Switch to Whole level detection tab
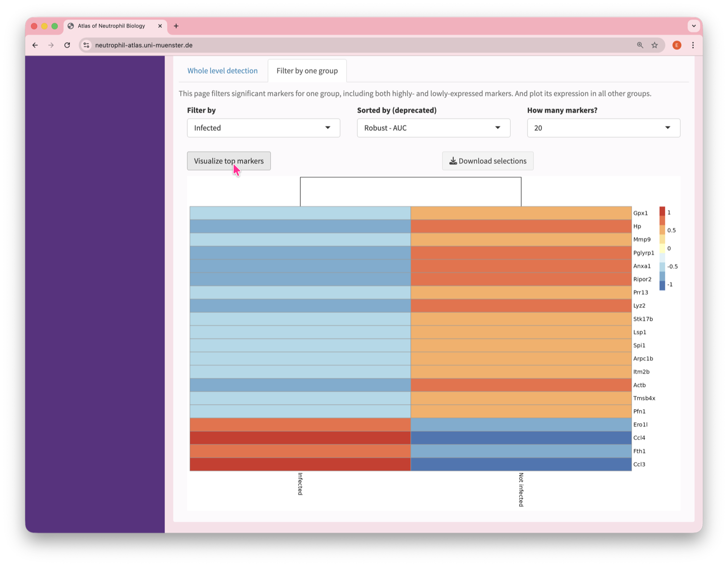 pos(222,71)
